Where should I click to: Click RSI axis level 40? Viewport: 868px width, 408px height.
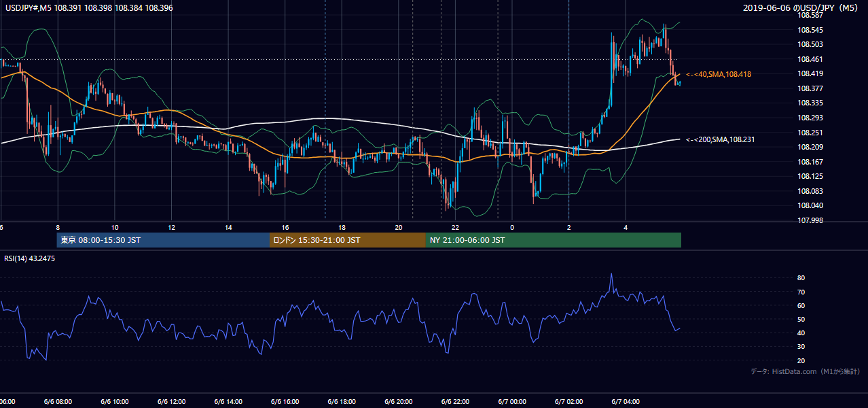(x=801, y=333)
